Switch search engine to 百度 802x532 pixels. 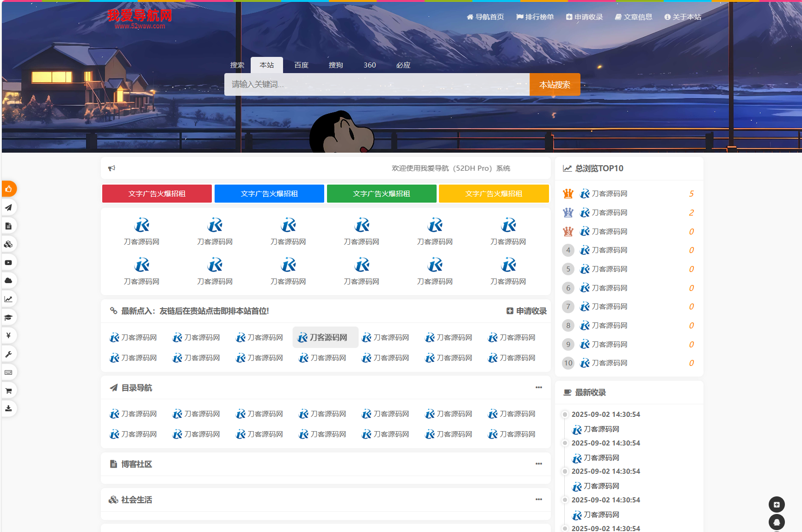tap(301, 65)
